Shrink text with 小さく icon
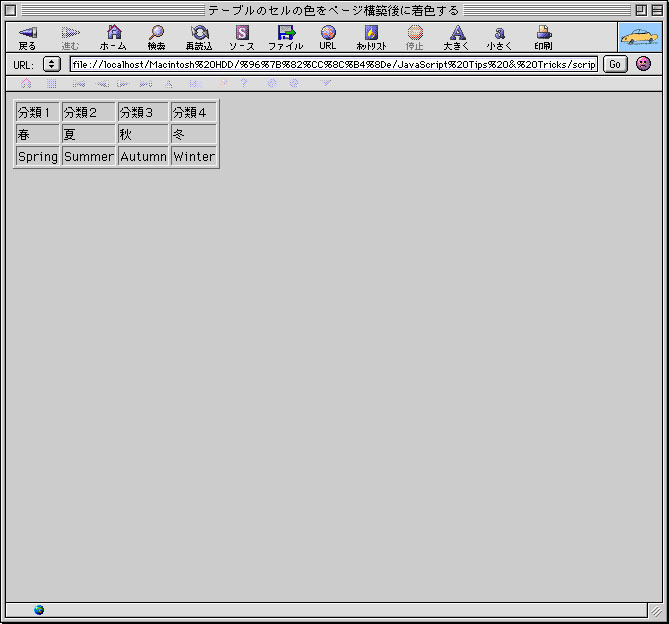669x624 pixels. [x=499, y=37]
